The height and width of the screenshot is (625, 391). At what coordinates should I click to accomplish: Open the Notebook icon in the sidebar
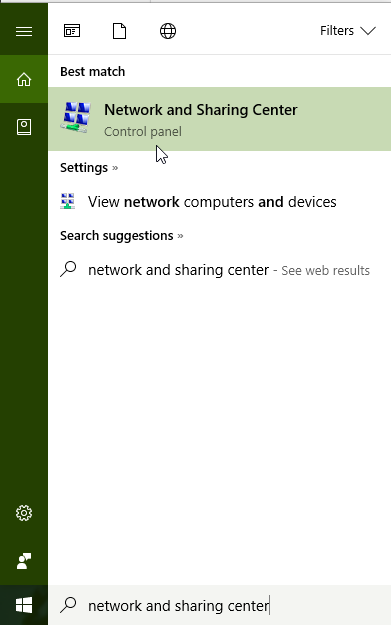24,127
